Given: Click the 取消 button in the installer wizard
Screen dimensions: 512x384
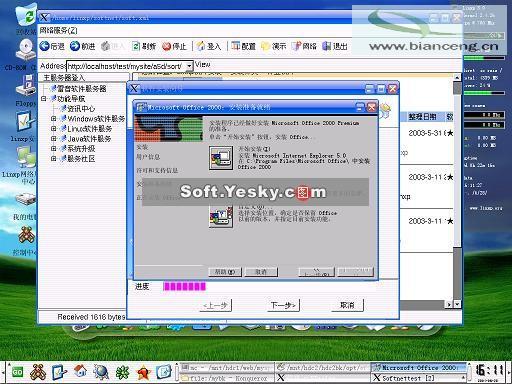Looking at the screenshot, I should coord(347,305).
